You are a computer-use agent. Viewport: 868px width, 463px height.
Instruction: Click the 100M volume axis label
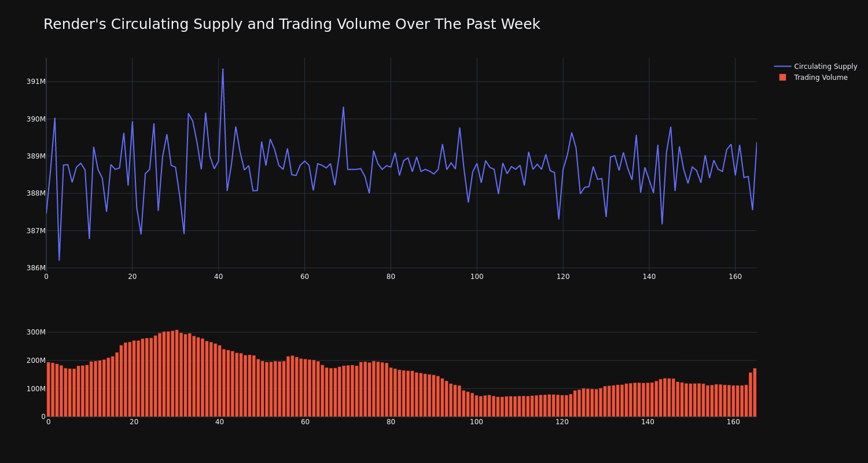36,388
